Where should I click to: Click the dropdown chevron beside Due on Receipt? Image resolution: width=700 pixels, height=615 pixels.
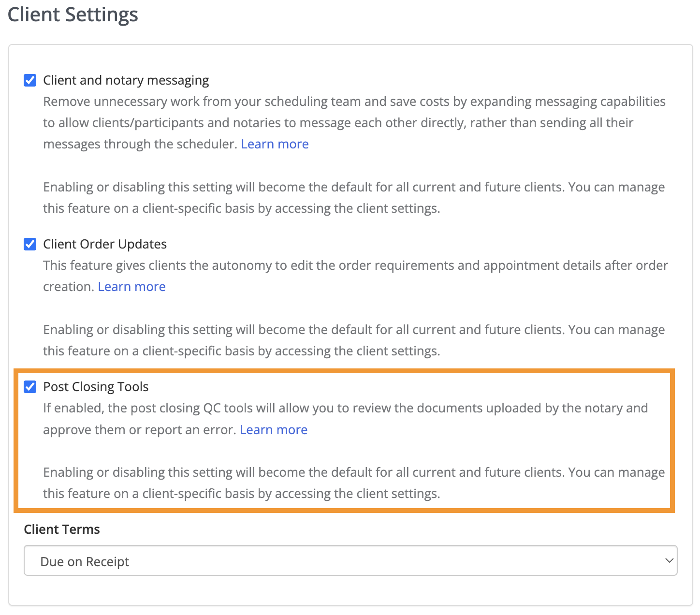(x=669, y=560)
